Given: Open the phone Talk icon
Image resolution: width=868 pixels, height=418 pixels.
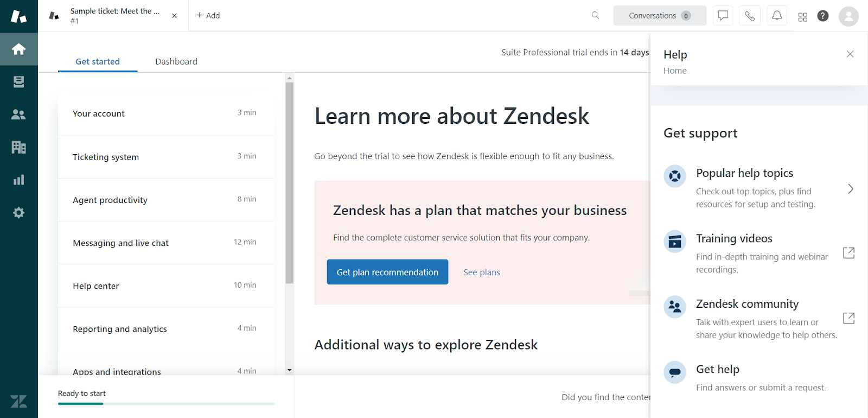Looking at the screenshot, I should [750, 16].
